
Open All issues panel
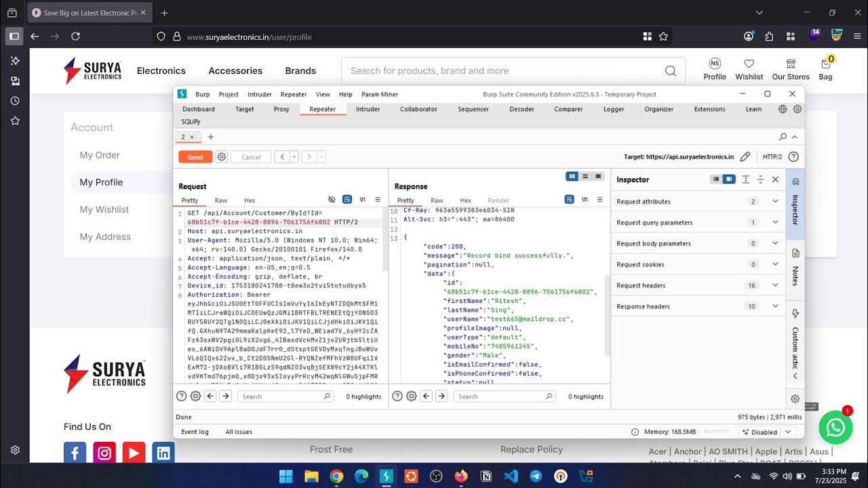pos(239,432)
